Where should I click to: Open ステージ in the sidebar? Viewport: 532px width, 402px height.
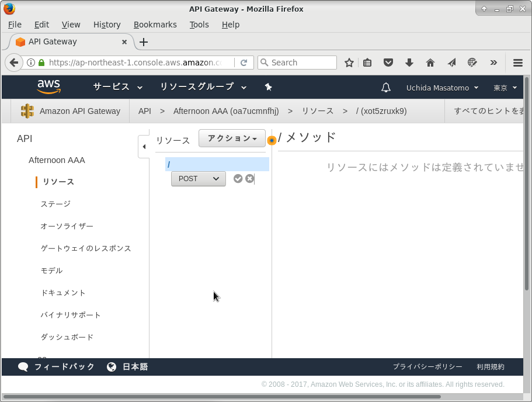(x=55, y=204)
